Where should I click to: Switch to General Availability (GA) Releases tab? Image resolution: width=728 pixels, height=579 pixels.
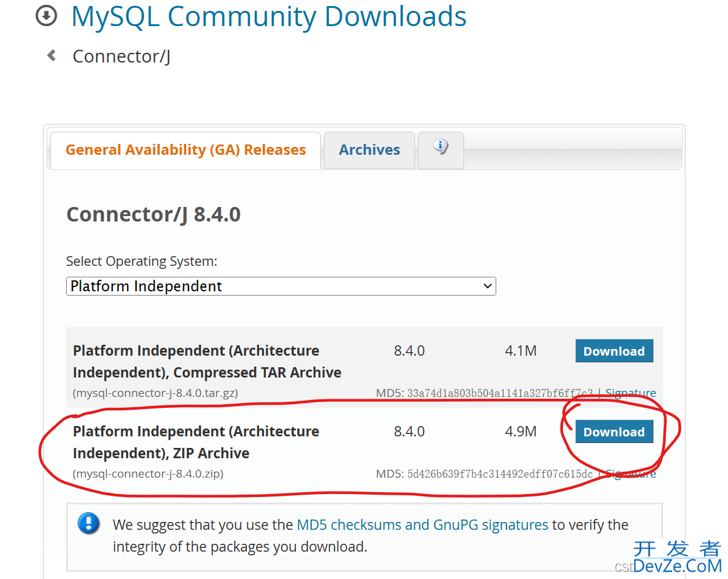pyautogui.click(x=186, y=150)
